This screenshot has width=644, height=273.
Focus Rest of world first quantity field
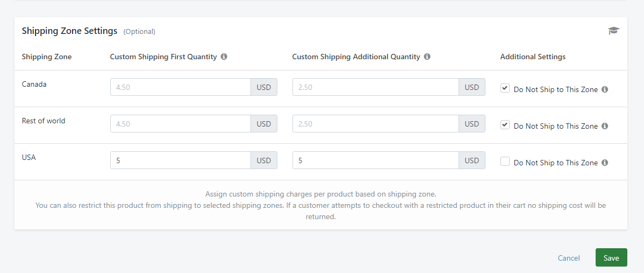click(x=180, y=124)
